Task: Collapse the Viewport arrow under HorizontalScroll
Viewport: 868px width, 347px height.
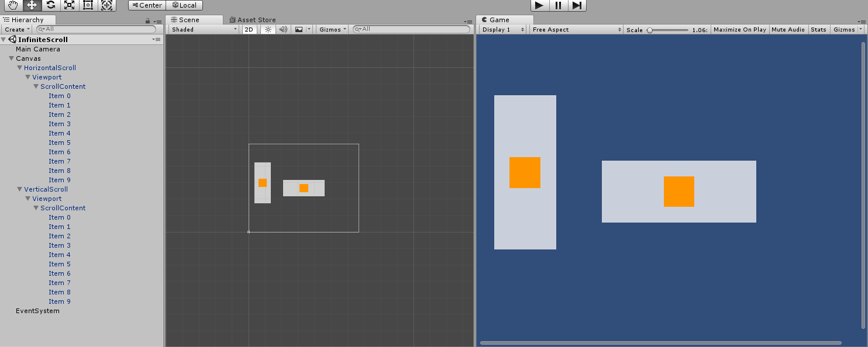Action: click(x=27, y=77)
